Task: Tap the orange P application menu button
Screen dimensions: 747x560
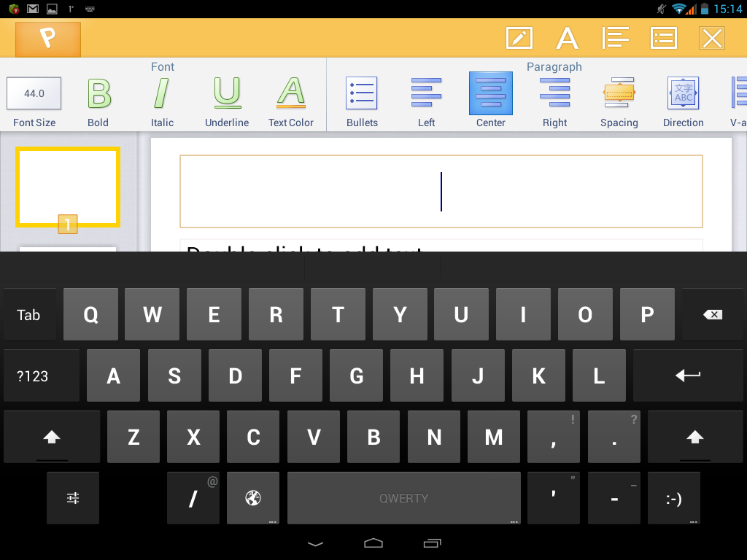Action: click(x=48, y=39)
